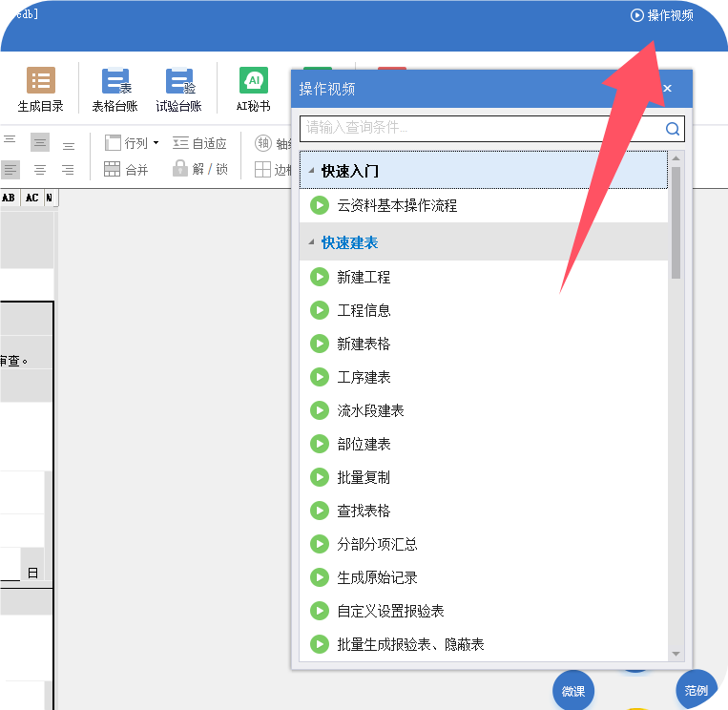Collapse the 快速建表 section
The image size is (728, 710).
(x=311, y=242)
